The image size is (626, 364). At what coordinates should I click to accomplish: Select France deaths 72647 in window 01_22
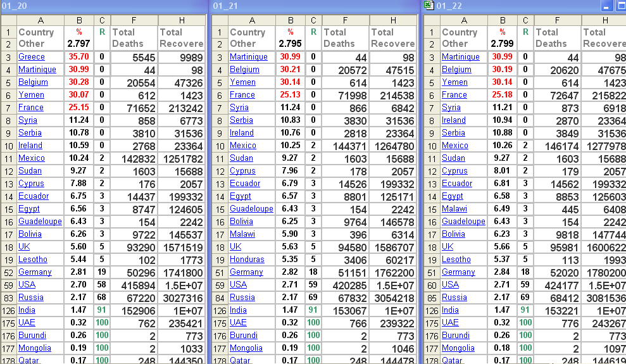pyautogui.click(x=558, y=96)
